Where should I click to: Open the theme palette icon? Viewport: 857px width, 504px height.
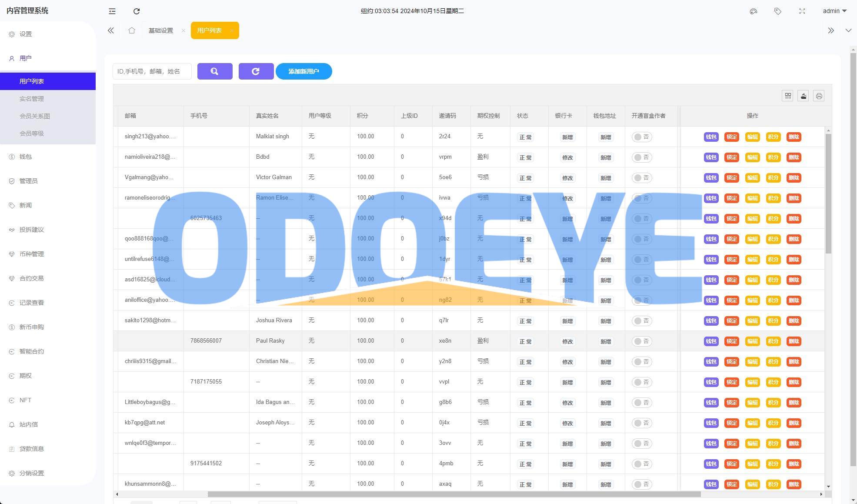(754, 11)
